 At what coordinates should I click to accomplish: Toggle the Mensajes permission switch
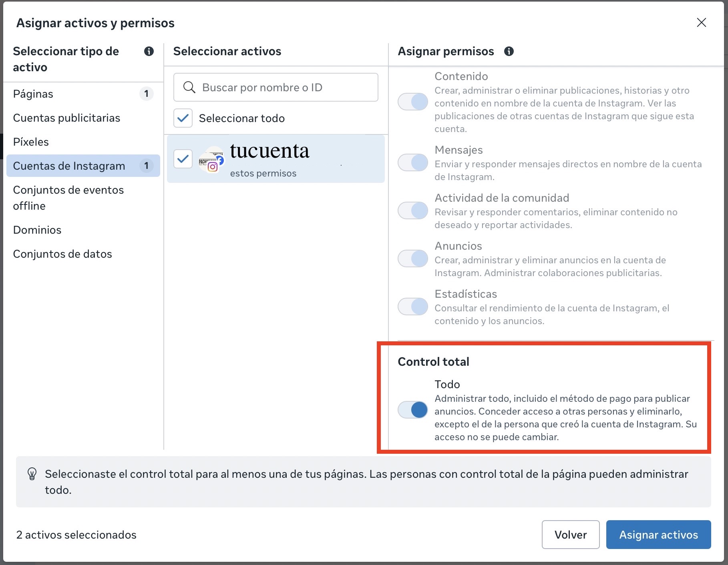click(x=413, y=162)
